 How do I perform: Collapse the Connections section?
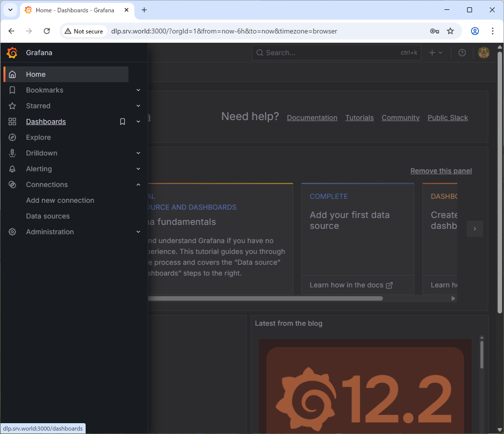(x=138, y=185)
